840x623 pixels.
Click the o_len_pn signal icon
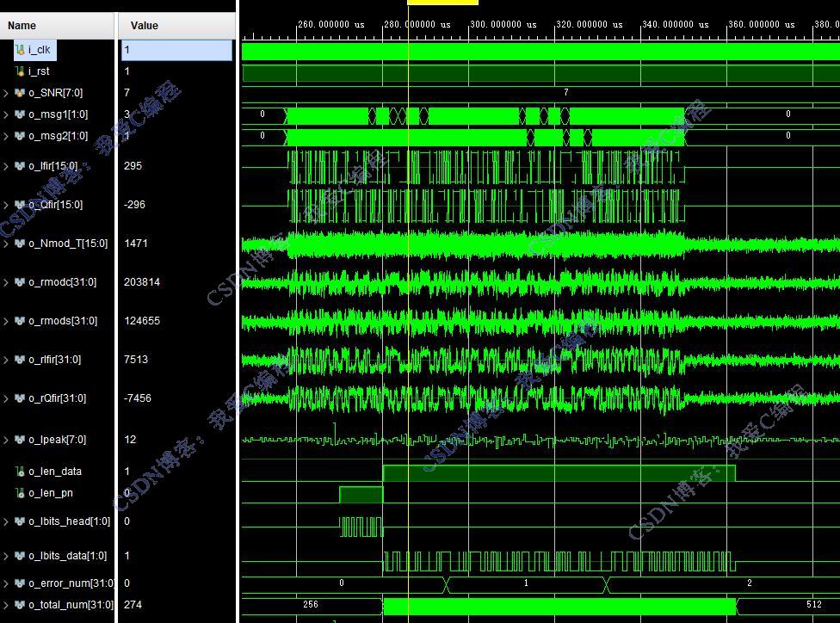20,493
